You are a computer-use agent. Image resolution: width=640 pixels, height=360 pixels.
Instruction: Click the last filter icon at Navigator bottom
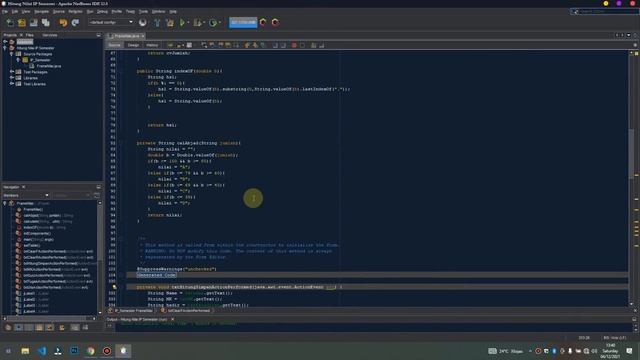point(85,327)
